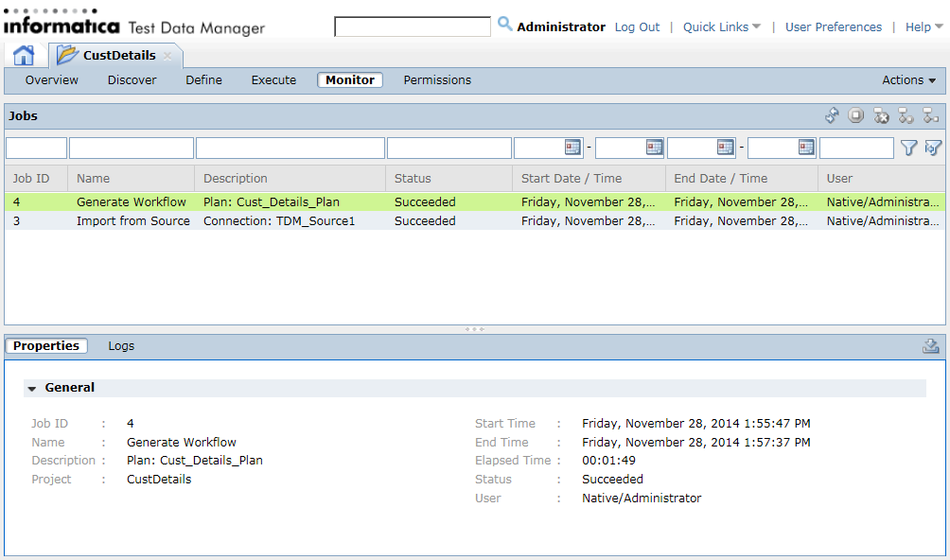Click Succeeded status of job 3
This screenshot has width=950, height=560.
425,221
